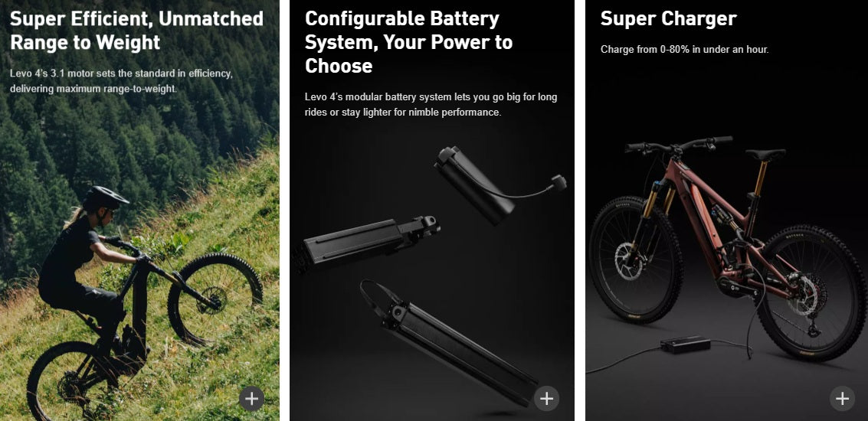The image size is (868, 421).
Task: Click the modular battery system description text
Action: point(431,105)
